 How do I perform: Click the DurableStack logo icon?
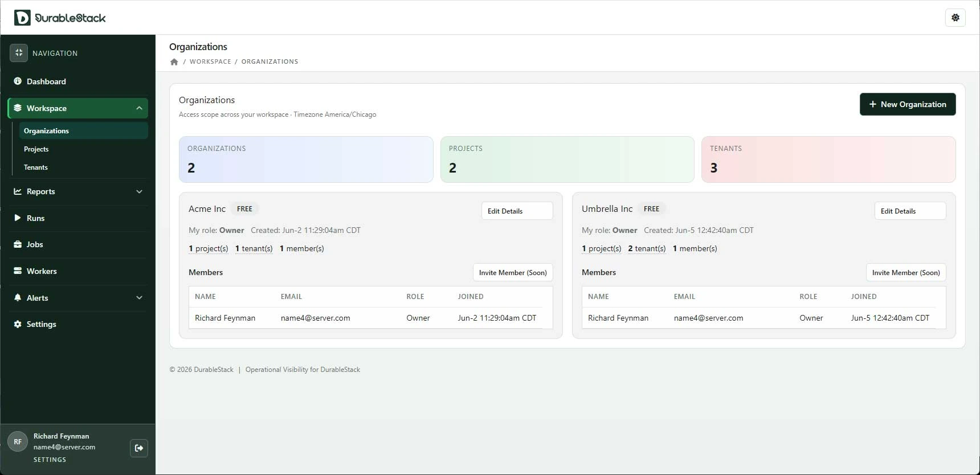coord(22,18)
